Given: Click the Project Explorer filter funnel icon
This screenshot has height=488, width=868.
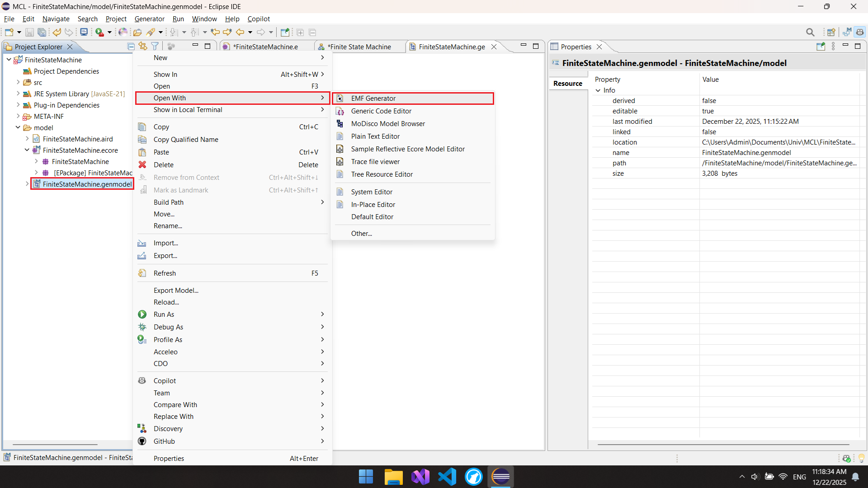Looking at the screenshot, I should click(155, 47).
